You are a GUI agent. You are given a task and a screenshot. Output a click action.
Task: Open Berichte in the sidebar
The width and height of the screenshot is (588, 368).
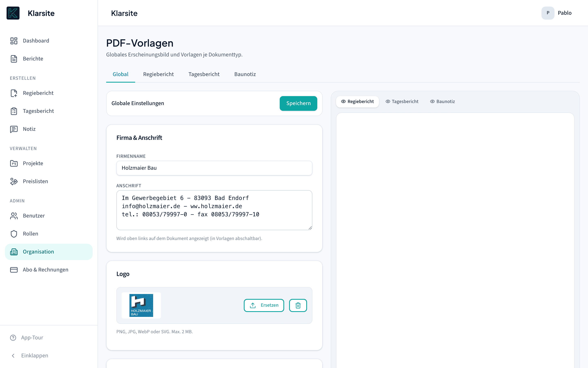[x=49, y=59]
